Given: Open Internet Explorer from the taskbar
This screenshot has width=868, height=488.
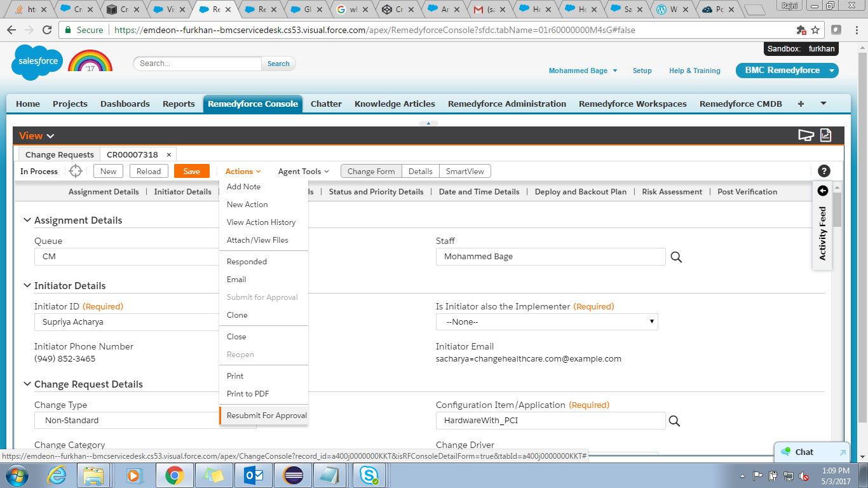Looking at the screenshot, I should click(x=57, y=475).
